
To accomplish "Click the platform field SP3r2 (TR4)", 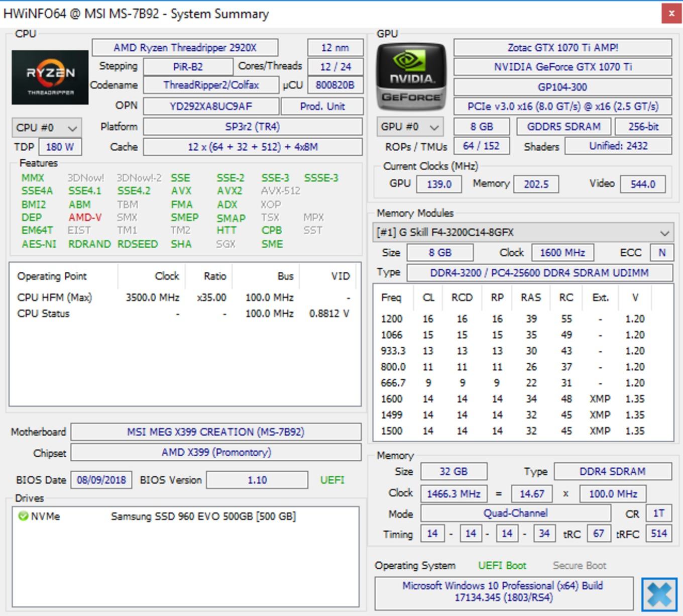I will 253,127.
